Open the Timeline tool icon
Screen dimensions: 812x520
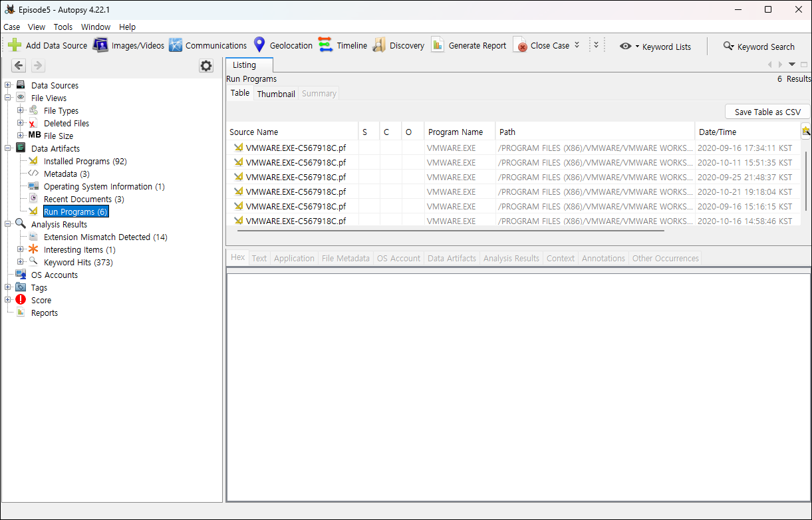coord(325,45)
